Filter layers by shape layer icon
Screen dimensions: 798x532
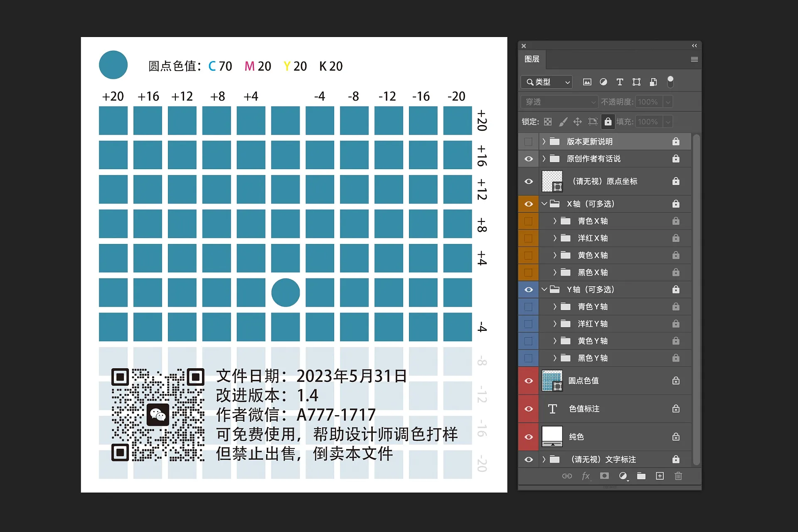coord(636,82)
